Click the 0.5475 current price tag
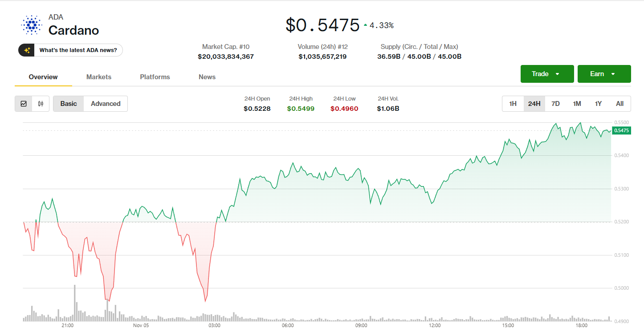The width and height of the screenshot is (644, 332). 621,130
